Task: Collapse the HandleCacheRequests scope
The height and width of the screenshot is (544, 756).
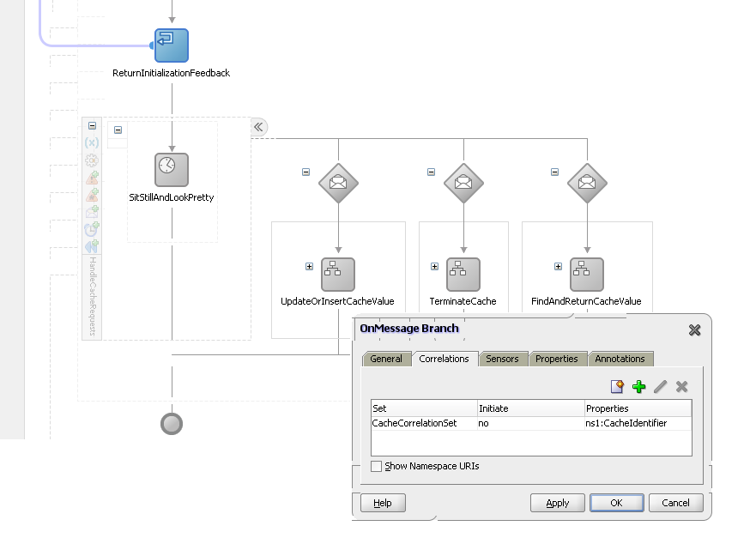Action: pyautogui.click(x=92, y=126)
